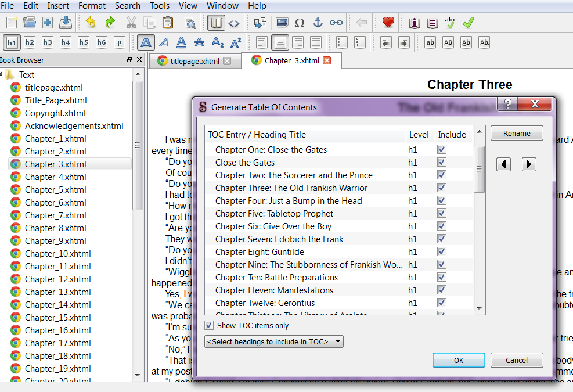Redo with the green arrow icon
The width and height of the screenshot is (573, 392).
pos(110,23)
